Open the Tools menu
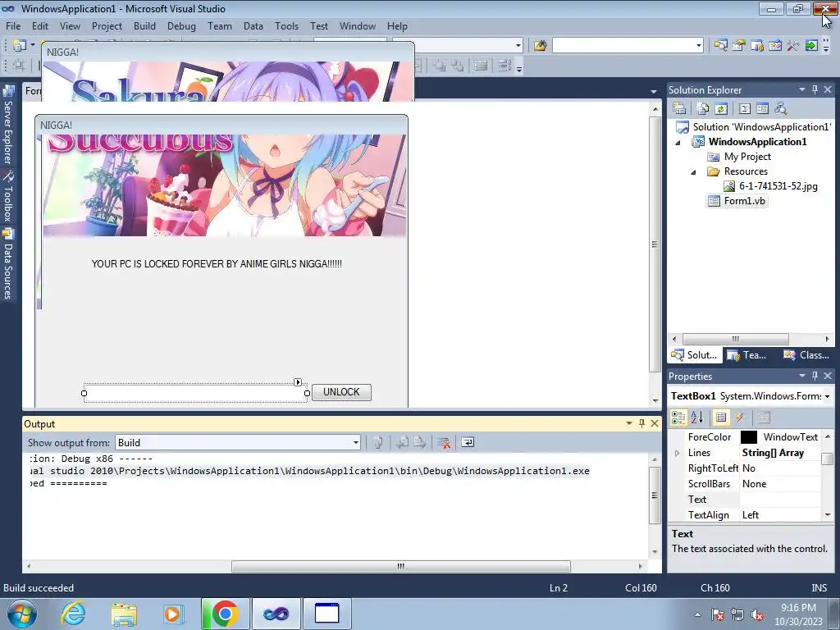The width and height of the screenshot is (840, 630). pyautogui.click(x=286, y=25)
